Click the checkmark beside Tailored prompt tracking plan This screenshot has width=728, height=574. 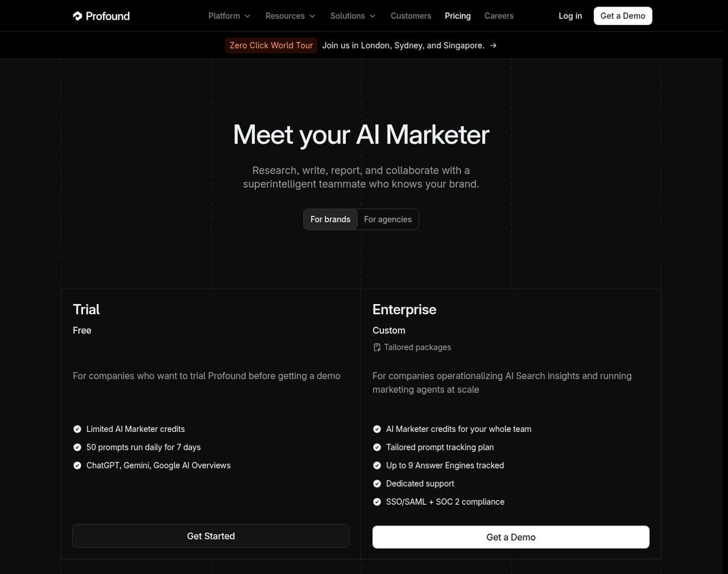[377, 447]
